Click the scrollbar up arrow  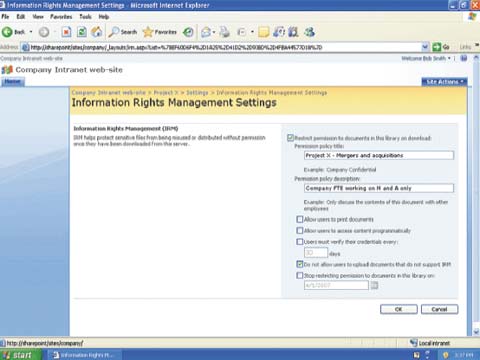(476, 58)
